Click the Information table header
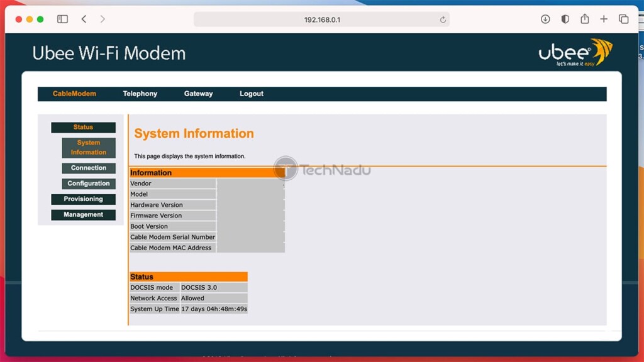 pyautogui.click(x=207, y=173)
